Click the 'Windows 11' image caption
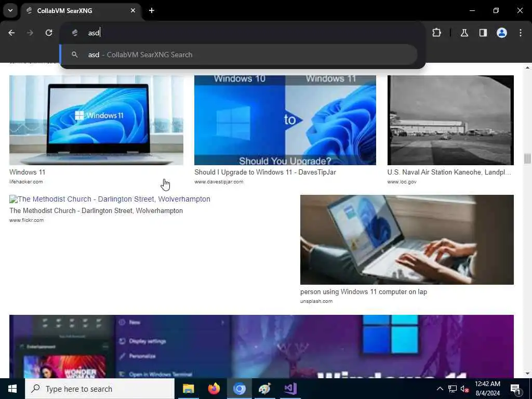The height and width of the screenshot is (399, 532). click(x=28, y=172)
